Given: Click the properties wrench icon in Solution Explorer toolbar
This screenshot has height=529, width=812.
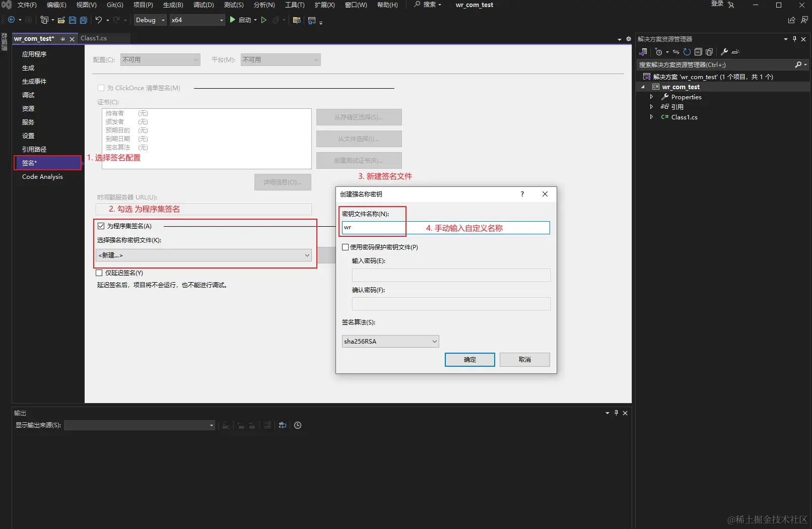Looking at the screenshot, I should pos(724,52).
